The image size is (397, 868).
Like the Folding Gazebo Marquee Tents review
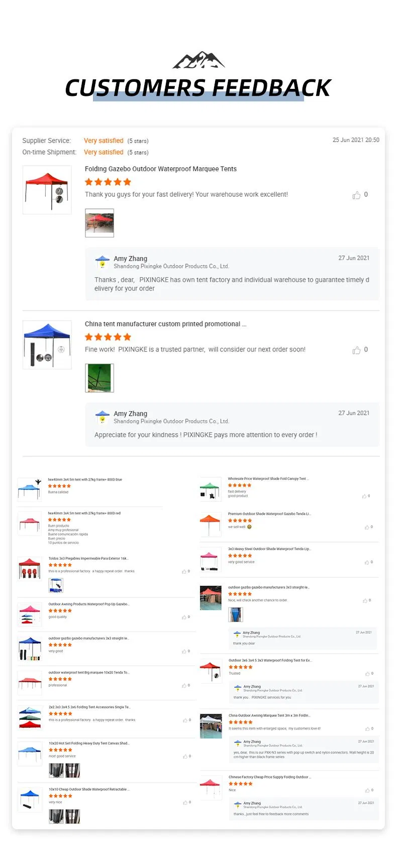[357, 195]
